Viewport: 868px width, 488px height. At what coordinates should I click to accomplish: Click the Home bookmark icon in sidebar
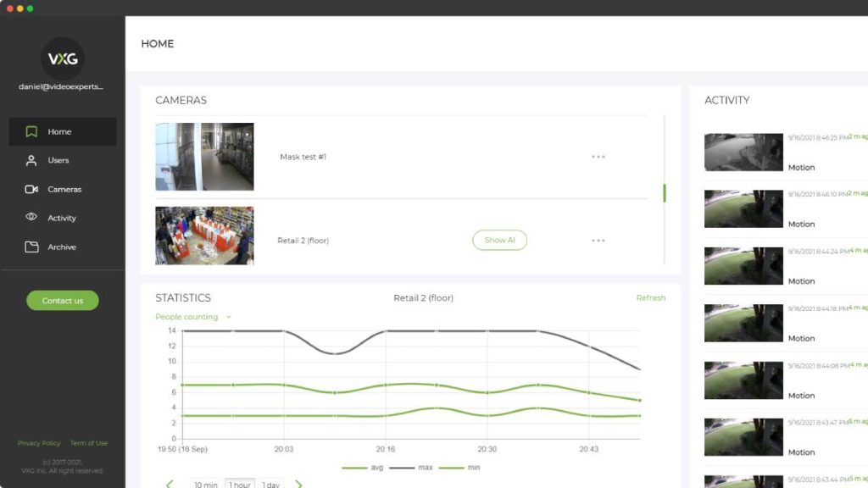[x=31, y=131]
